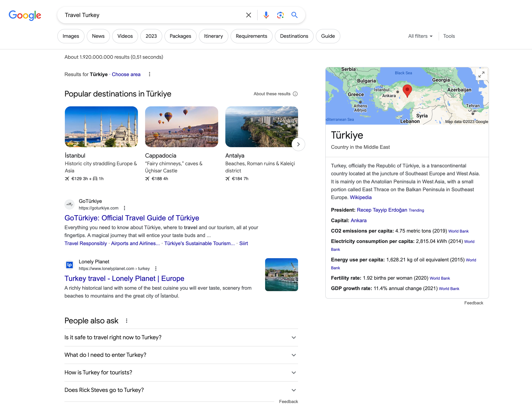
Task: Select the Itinerary filter chip
Action: (x=213, y=36)
